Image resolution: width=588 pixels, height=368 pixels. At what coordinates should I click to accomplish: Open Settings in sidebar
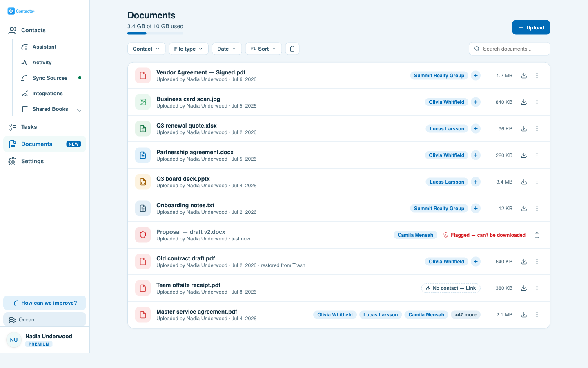pyautogui.click(x=45, y=161)
